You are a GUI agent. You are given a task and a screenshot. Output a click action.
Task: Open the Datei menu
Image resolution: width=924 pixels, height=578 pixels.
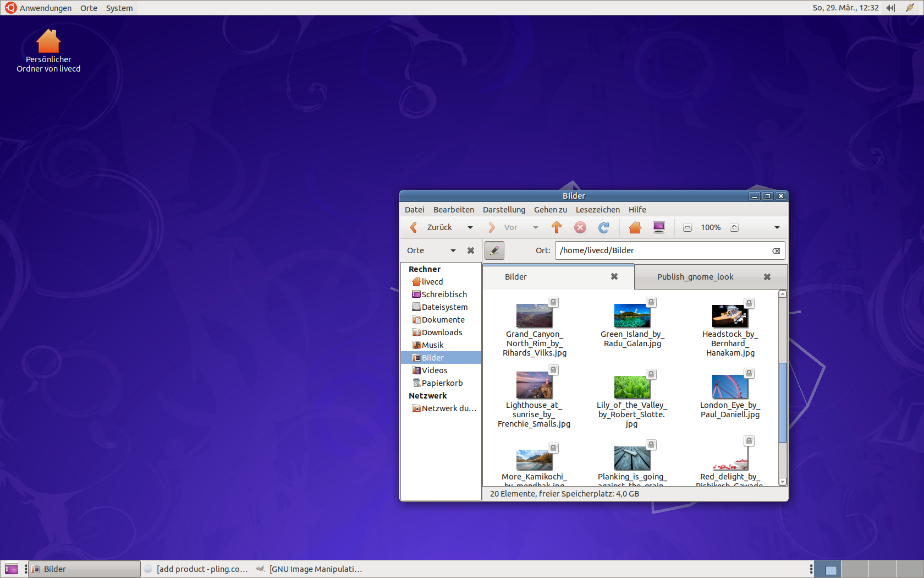(415, 210)
